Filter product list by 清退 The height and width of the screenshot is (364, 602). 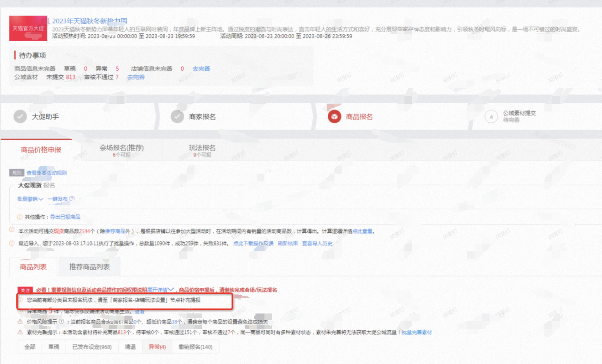pyautogui.click(x=130, y=347)
